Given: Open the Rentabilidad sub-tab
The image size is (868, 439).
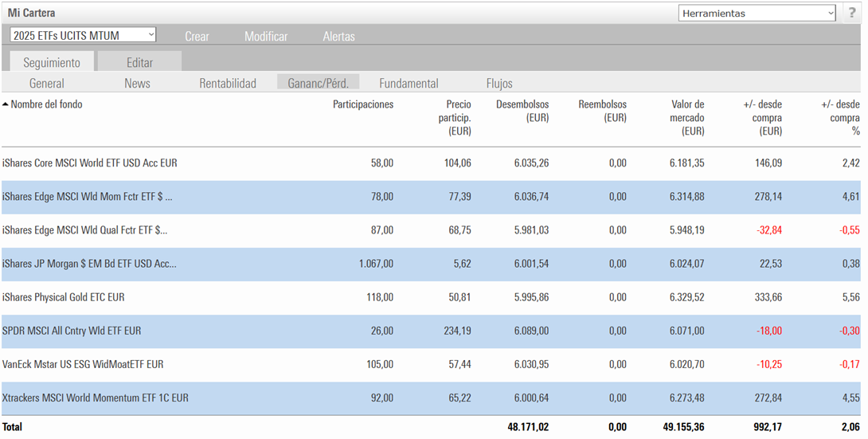Looking at the screenshot, I should pyautogui.click(x=228, y=83).
